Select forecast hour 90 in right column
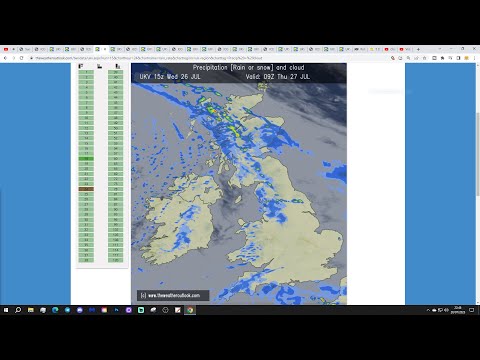Screen dimensions: 480x360 click(115, 209)
